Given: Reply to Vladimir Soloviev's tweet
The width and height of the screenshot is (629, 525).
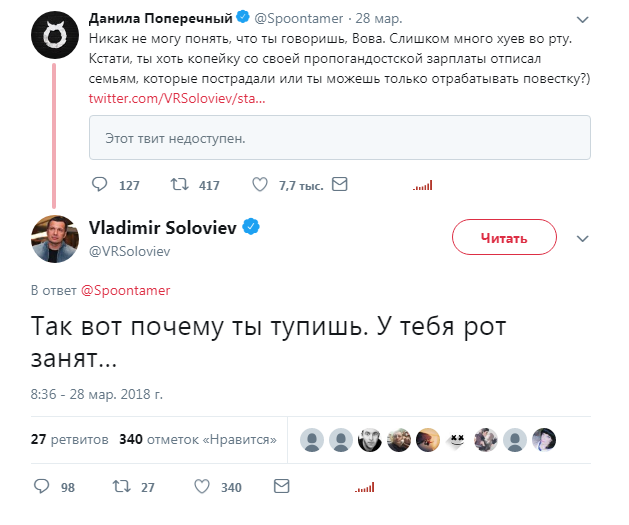Looking at the screenshot, I should click(x=42, y=487).
